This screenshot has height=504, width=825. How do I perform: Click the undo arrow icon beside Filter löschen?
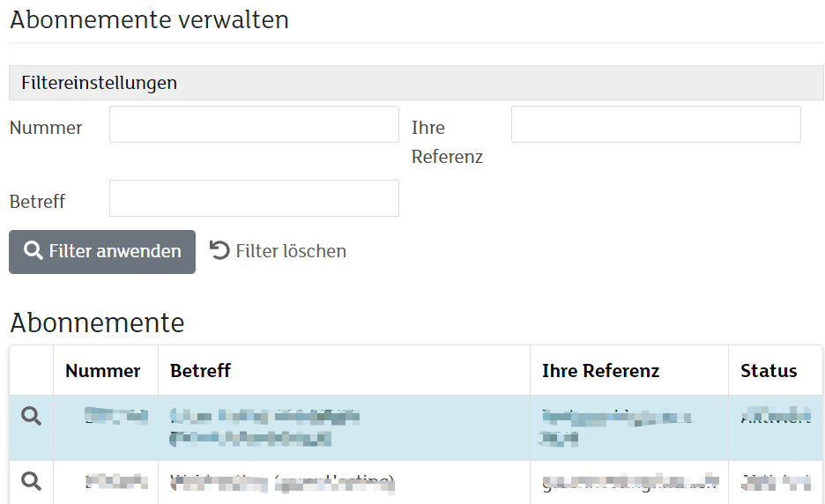(219, 250)
